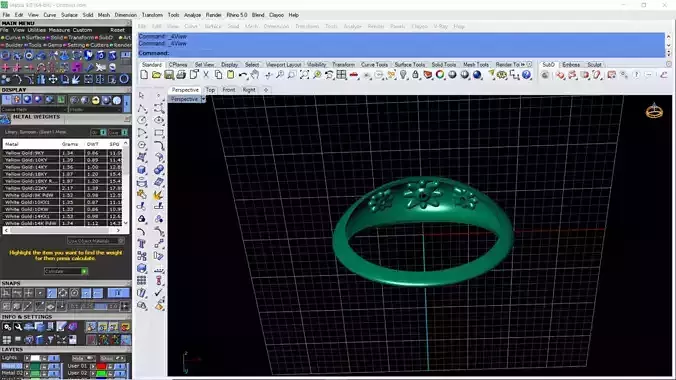This screenshot has height=380, width=676.
Task: Click the Move four-arrow icon in Main Menu
Action: (x=53, y=79)
